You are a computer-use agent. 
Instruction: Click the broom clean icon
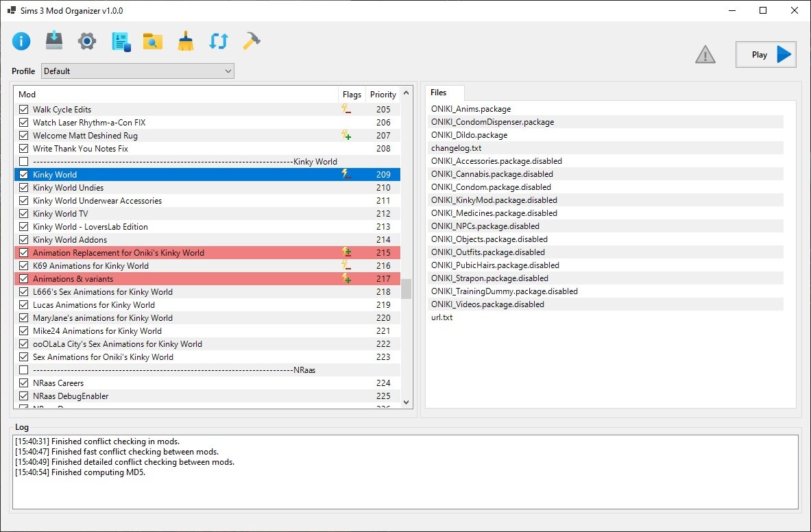[x=186, y=41]
